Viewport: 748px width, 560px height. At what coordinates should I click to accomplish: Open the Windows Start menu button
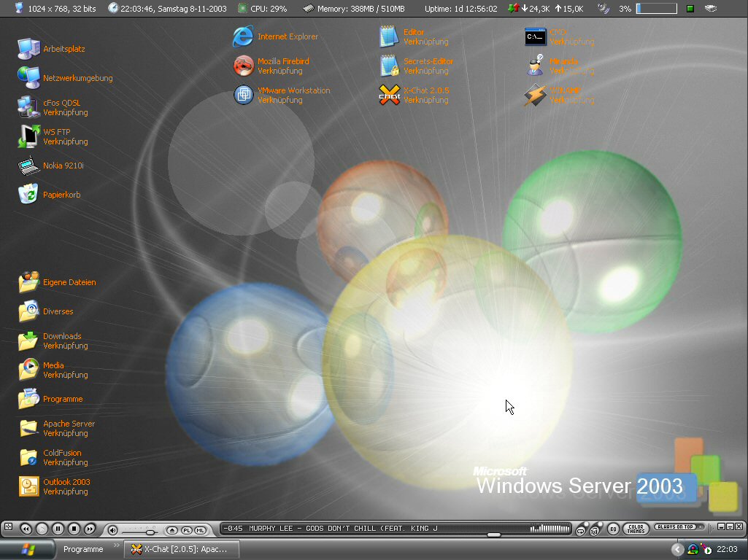(28, 549)
